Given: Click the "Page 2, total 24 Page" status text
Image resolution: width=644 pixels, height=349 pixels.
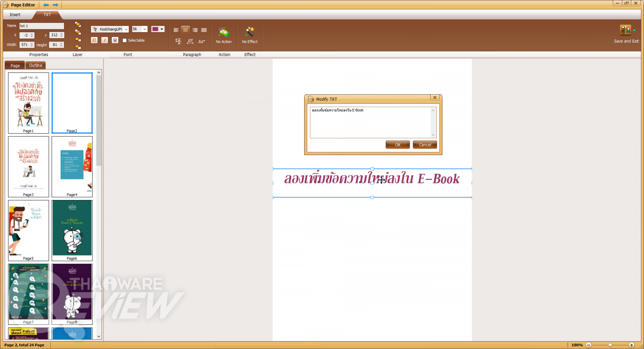Looking at the screenshot, I should point(24,345).
